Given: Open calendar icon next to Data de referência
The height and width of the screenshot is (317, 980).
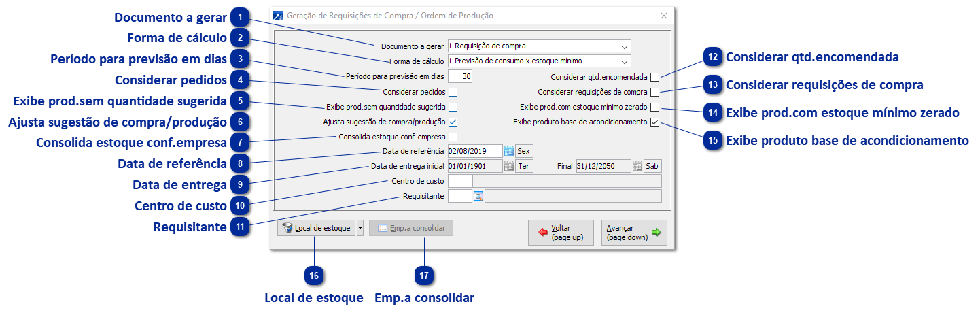Looking at the screenshot, I should pos(509,151).
